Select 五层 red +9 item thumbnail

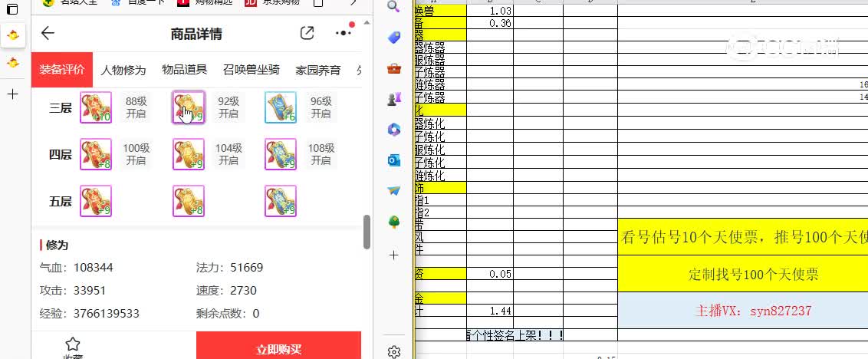click(x=96, y=201)
